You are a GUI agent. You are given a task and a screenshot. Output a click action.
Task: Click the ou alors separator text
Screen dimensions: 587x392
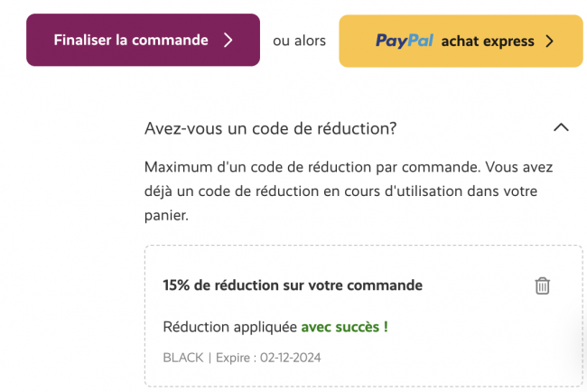[299, 41]
